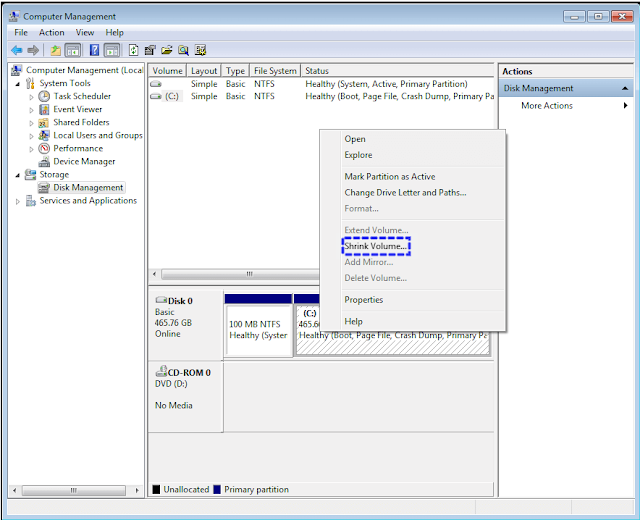Click left arrow of volume list scrollbar
The image size is (640, 520).
[154, 274]
